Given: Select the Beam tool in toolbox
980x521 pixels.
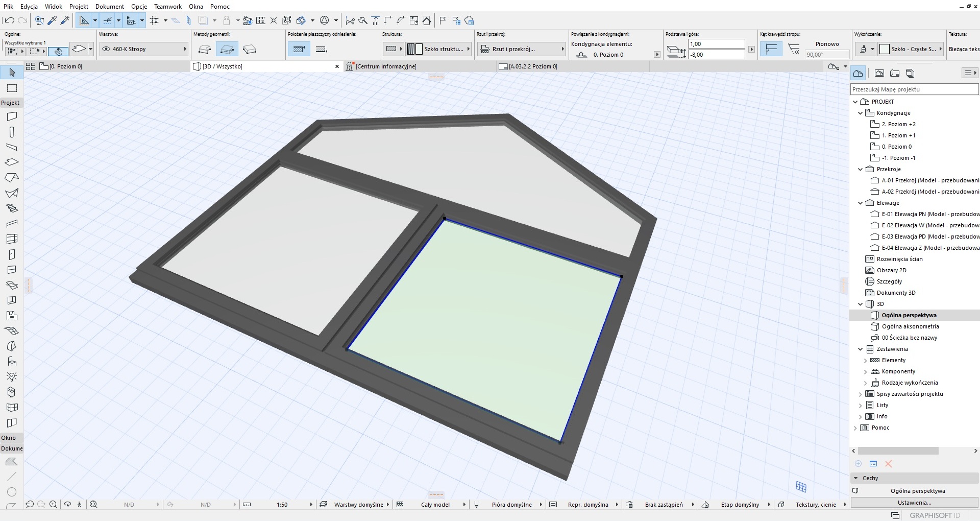Looking at the screenshot, I should tap(12, 147).
